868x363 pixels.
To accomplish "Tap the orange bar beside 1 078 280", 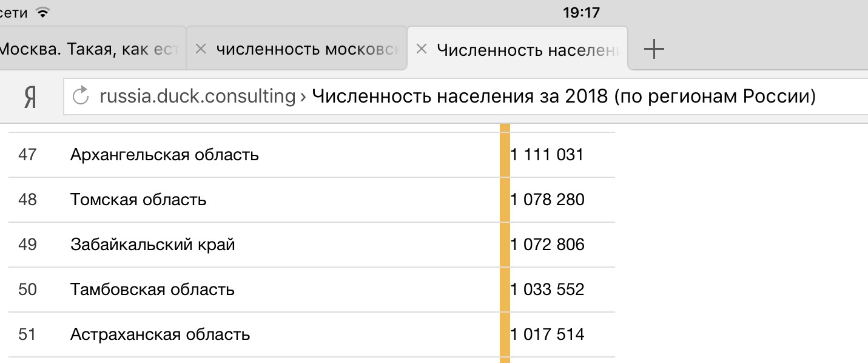I will pos(505,200).
